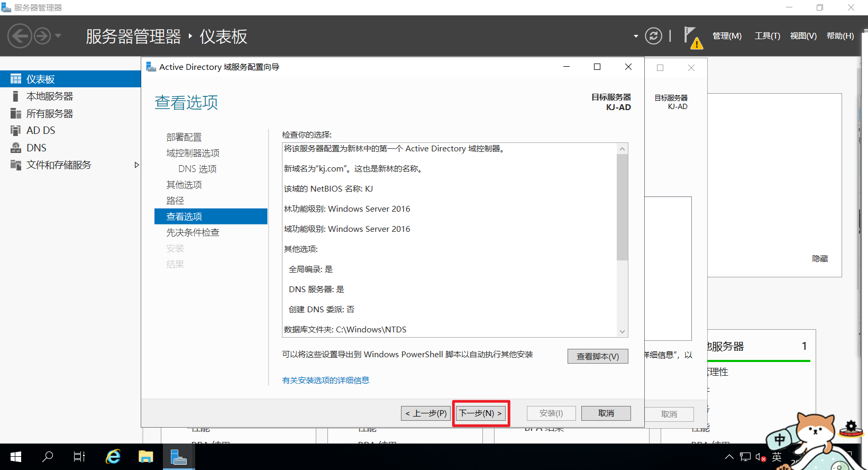Screen dimensions: 868x470
Task: Click the 取消 button in the background dialog
Action: point(669,414)
